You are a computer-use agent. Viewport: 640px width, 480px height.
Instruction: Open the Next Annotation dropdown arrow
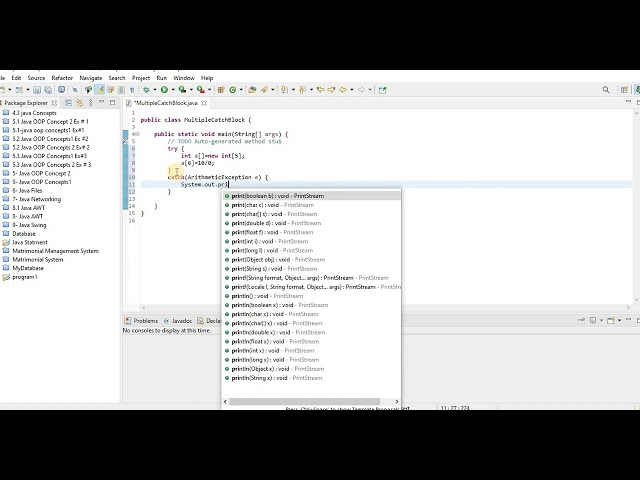(x=293, y=90)
